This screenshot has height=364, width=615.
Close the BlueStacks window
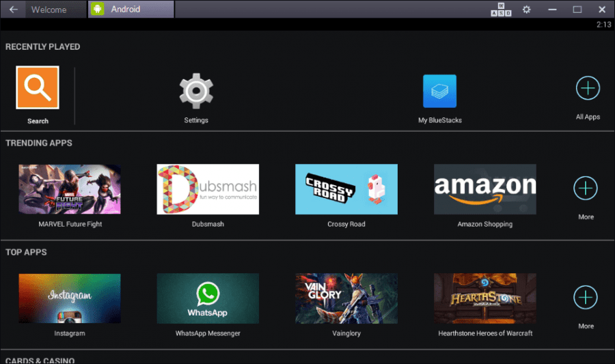tap(602, 10)
